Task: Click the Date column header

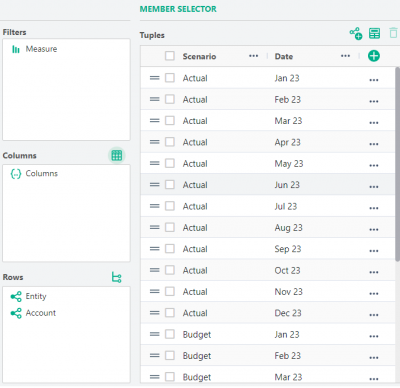Action: point(284,56)
